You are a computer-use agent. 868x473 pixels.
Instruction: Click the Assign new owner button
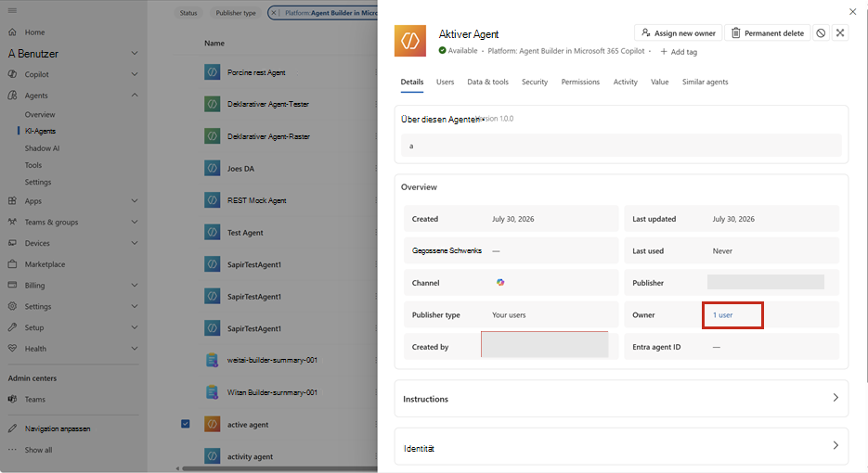(x=678, y=33)
